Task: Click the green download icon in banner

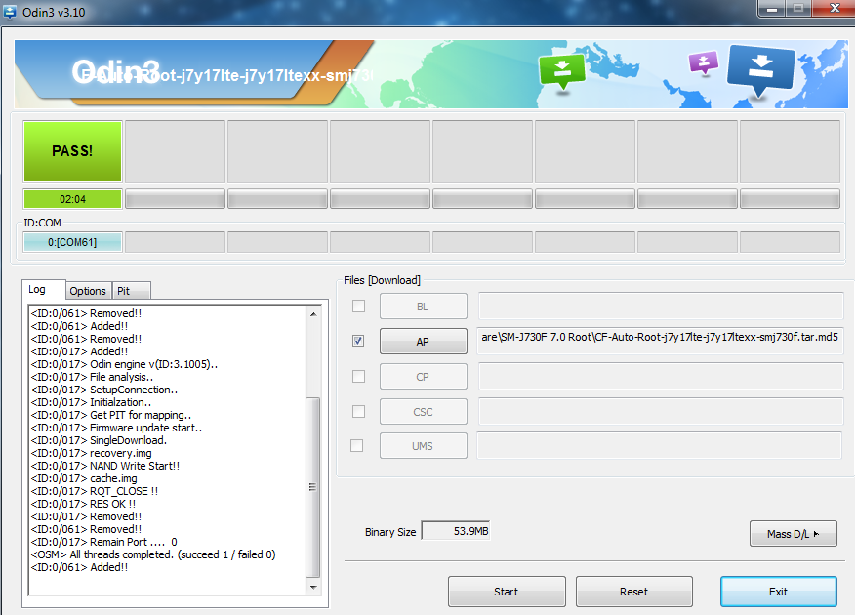Action: point(562,72)
